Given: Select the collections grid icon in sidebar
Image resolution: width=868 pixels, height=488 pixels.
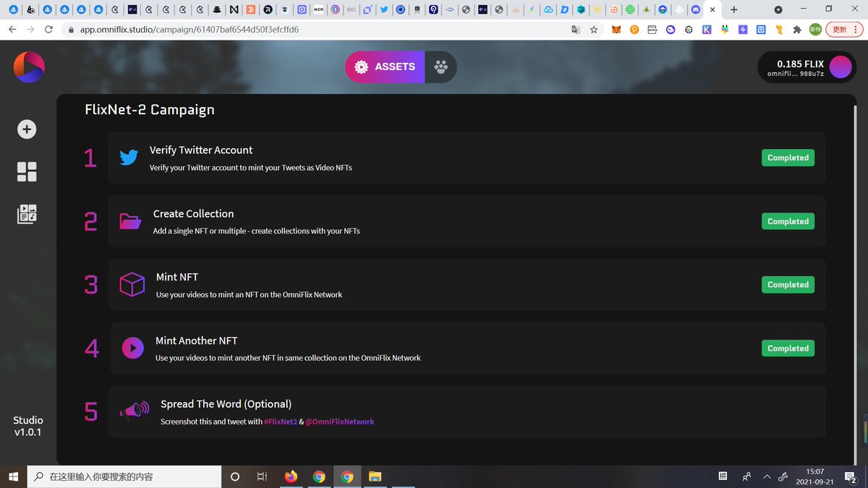Looking at the screenshot, I should (26, 171).
